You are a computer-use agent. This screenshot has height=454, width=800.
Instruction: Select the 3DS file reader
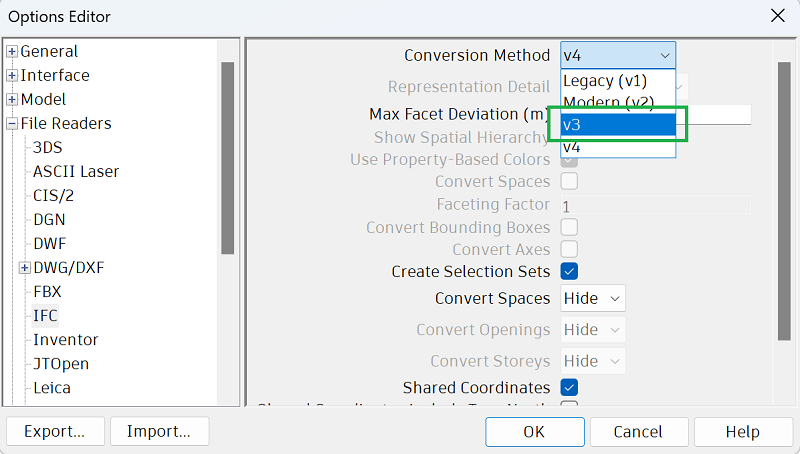tap(48, 148)
